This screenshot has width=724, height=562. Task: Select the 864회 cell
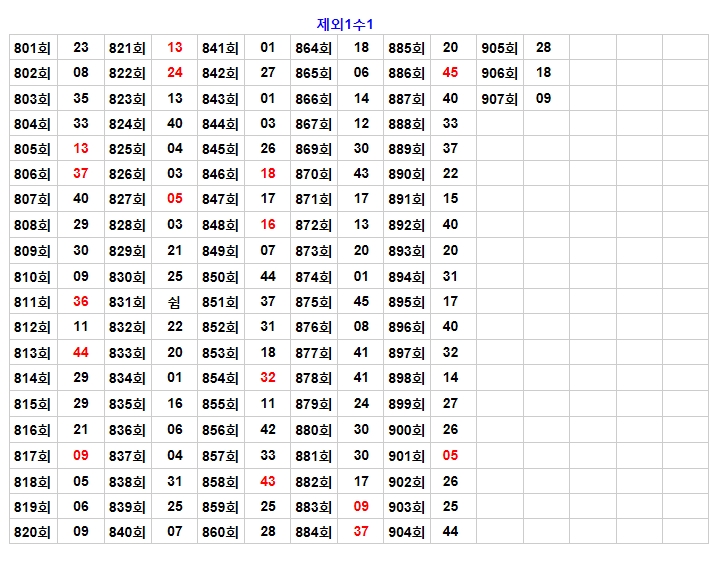coord(313,48)
